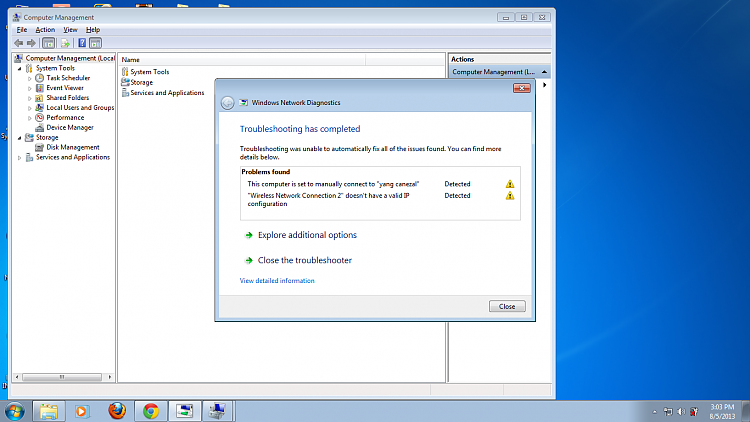Expand the Services and Applications tree node
The width and height of the screenshot is (750, 422).
point(20,157)
